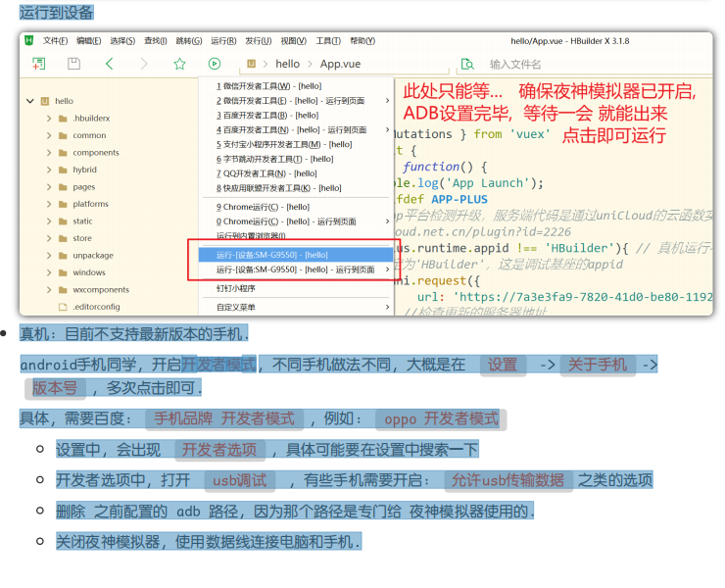725x588 pixels.
Task: Open the 发行(U) menu
Action: pos(259,41)
